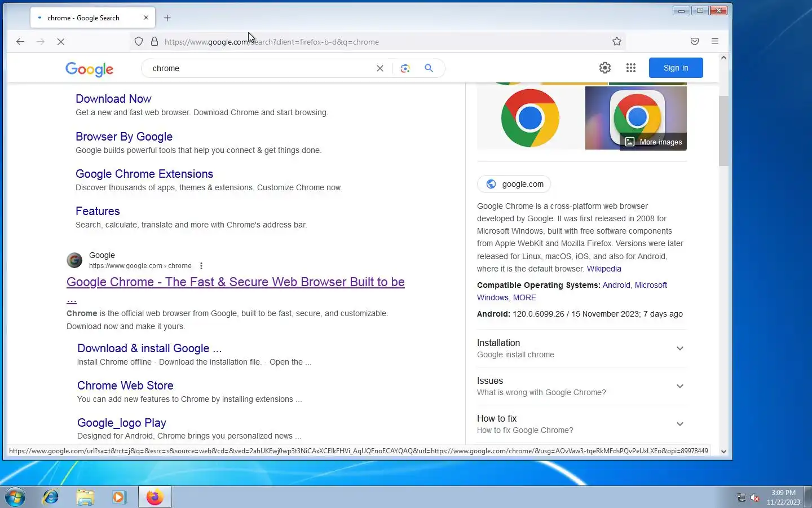This screenshot has width=812, height=508.
Task: Open the Microsoft Windows operating system link
Action: click(651, 285)
